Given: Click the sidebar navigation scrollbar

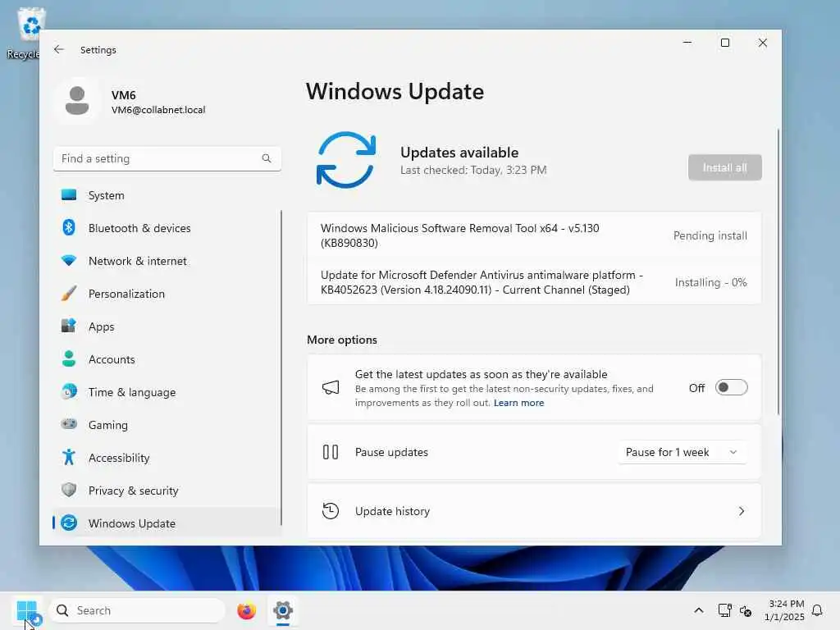Looking at the screenshot, I should 281,367.
